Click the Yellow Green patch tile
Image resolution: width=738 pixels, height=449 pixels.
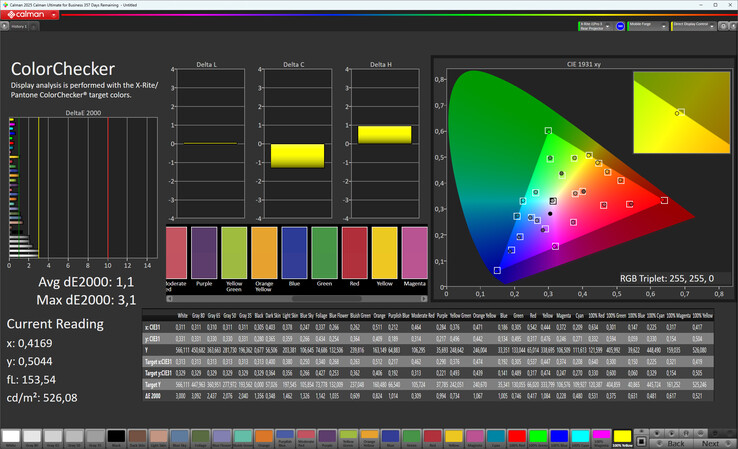(x=235, y=255)
